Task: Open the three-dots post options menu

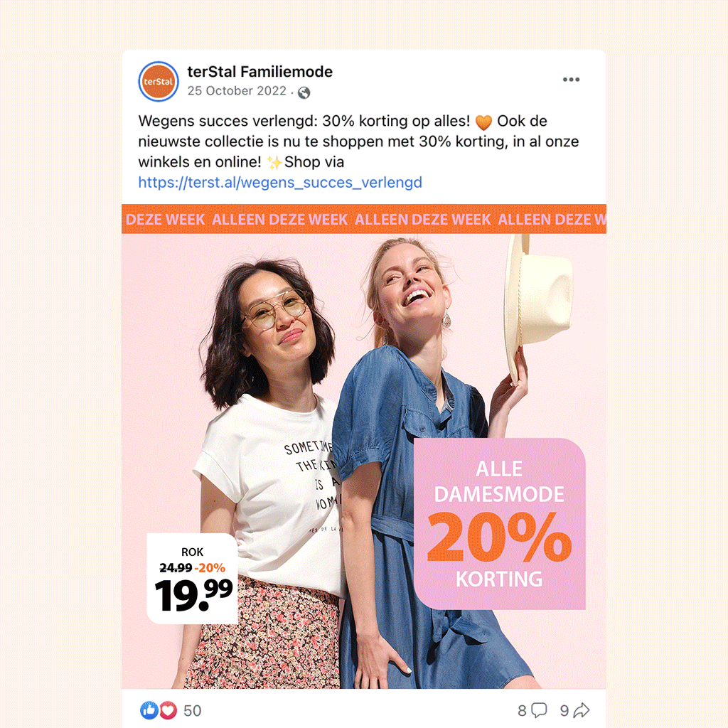Action: click(x=571, y=80)
